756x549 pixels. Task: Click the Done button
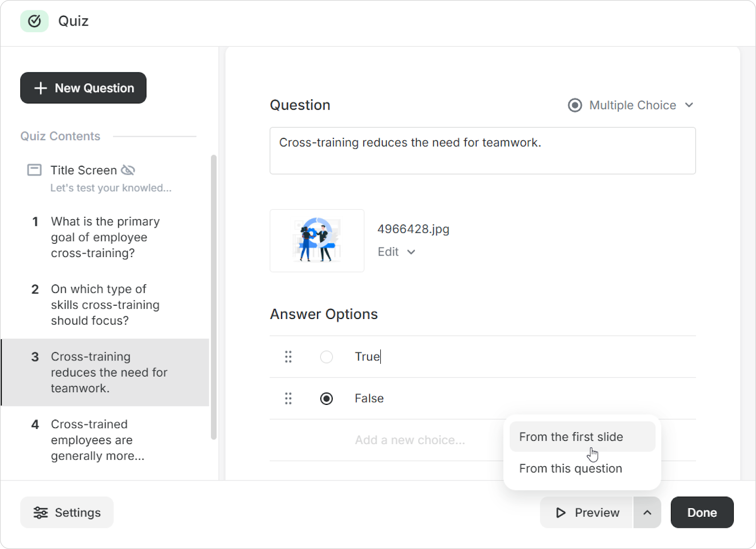702,513
